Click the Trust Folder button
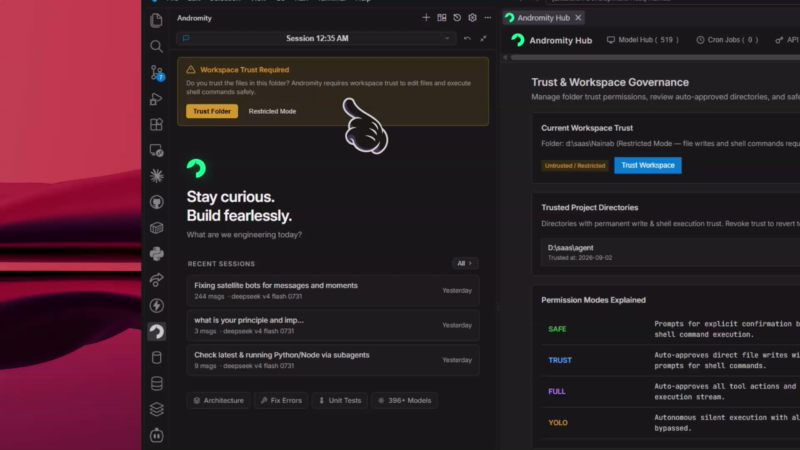This screenshot has width=800, height=450. click(212, 111)
